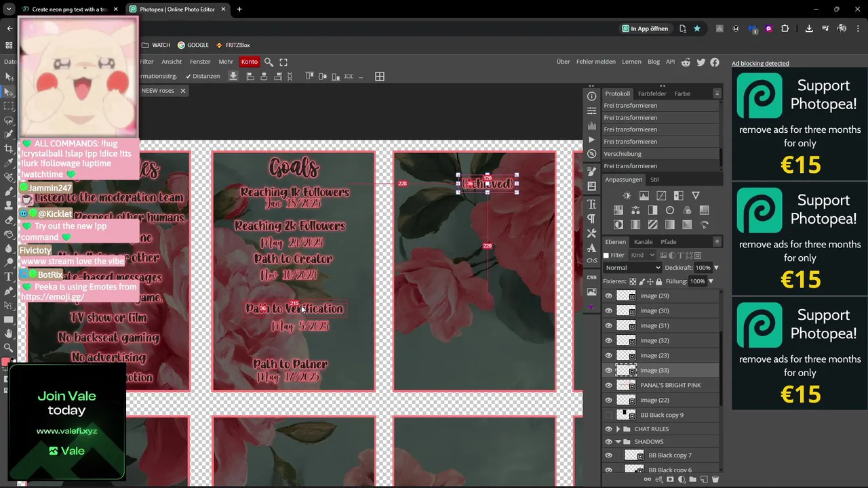Open the Deckkraft opacity slider arrow
868x488 pixels.
point(716,268)
